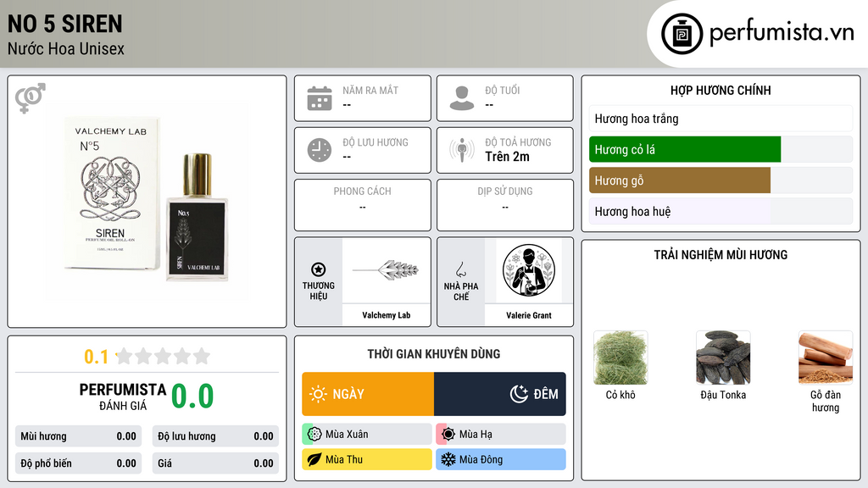The height and width of the screenshot is (488, 868).
Task: Click the NO 5 SIREN title
Action: 64,24
